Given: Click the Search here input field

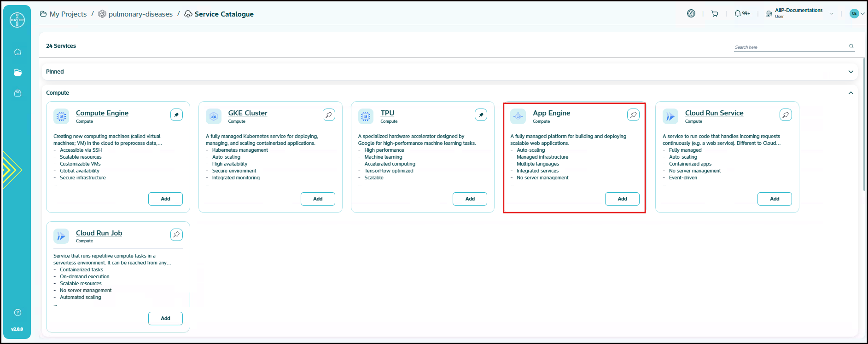Looking at the screenshot, I should 790,47.
